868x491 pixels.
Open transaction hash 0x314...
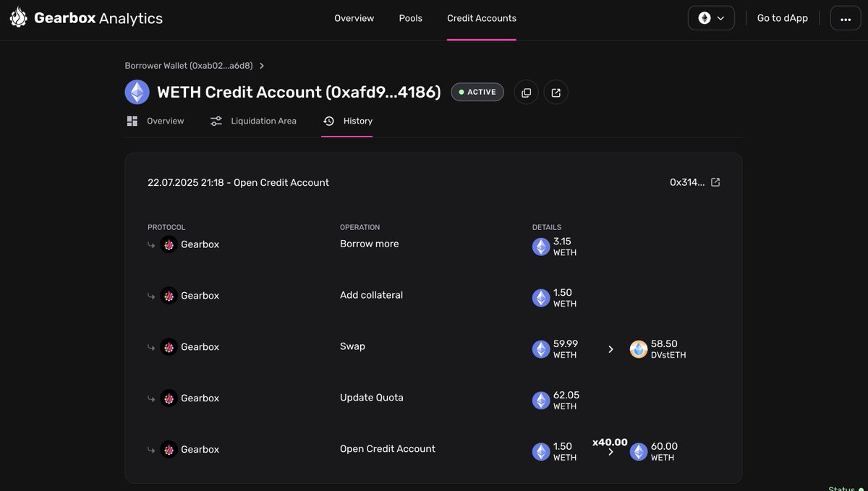[x=687, y=182]
